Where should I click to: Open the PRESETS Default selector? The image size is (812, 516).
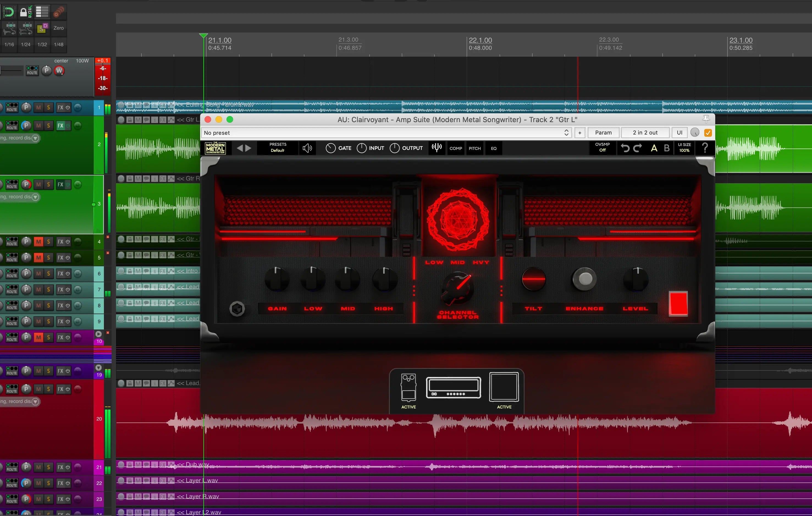tap(278, 147)
